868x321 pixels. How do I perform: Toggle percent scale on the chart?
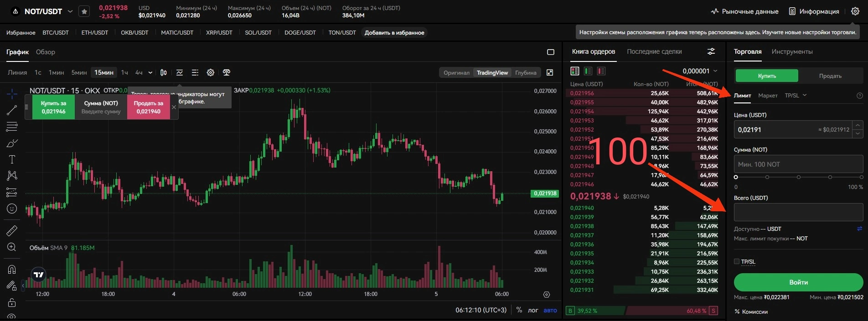519,310
